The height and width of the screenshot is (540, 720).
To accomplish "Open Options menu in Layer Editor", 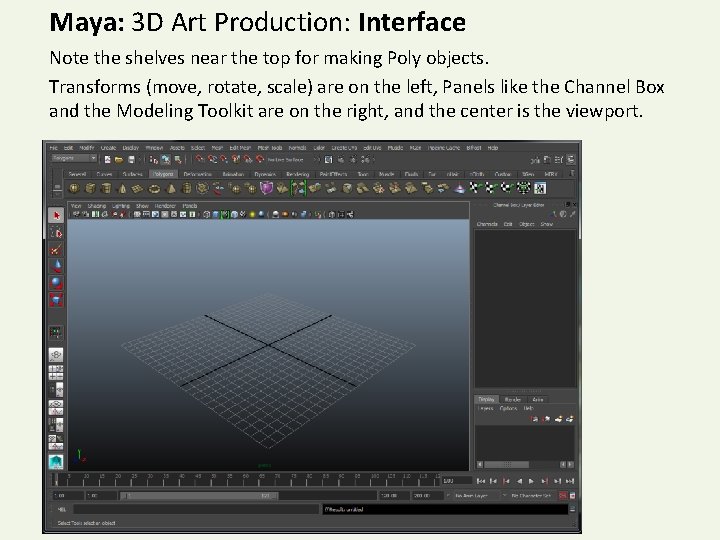I will pyautogui.click(x=508, y=408).
